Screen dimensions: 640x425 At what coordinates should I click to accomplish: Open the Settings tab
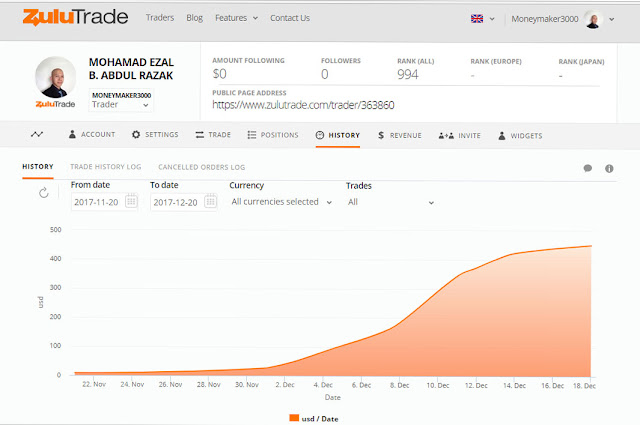coord(155,134)
